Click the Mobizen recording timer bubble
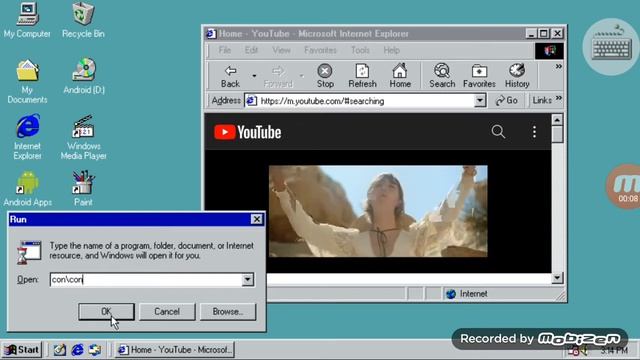 [x=623, y=187]
